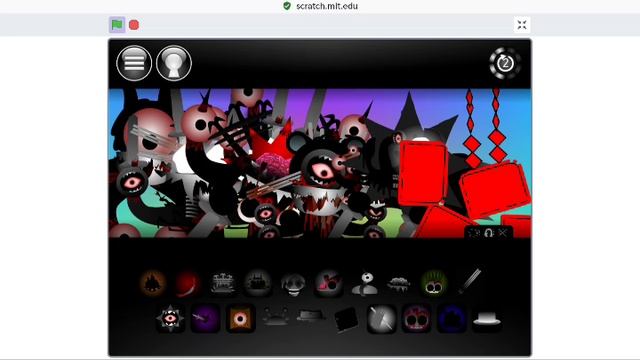
Task: Select the dark castle silhouette sound icon
Action: 258,283
